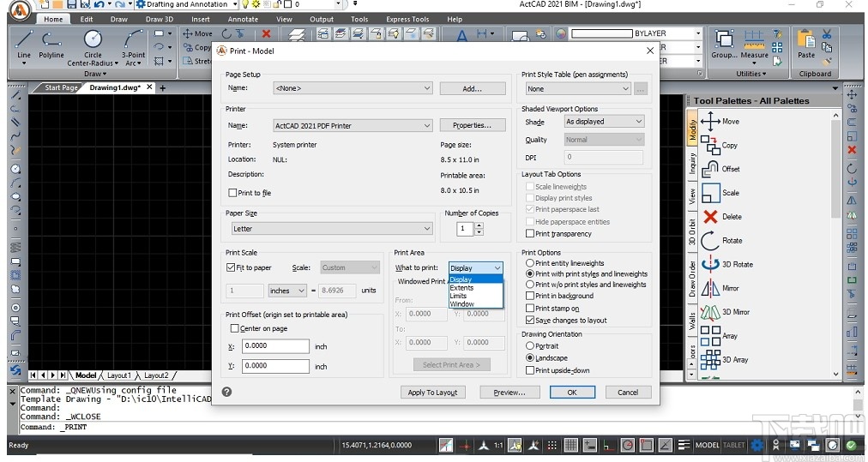The image size is (868, 462).
Task: Open the Annotate ribbon tab
Action: (243, 19)
